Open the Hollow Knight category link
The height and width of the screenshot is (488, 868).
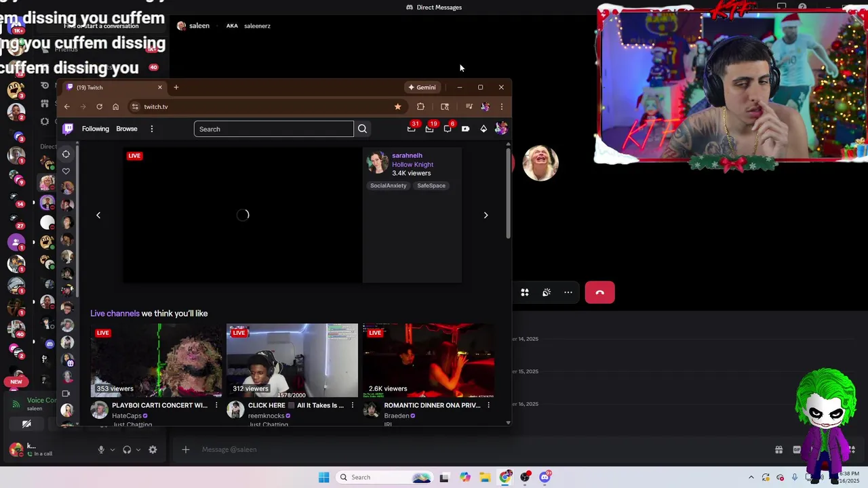412,164
